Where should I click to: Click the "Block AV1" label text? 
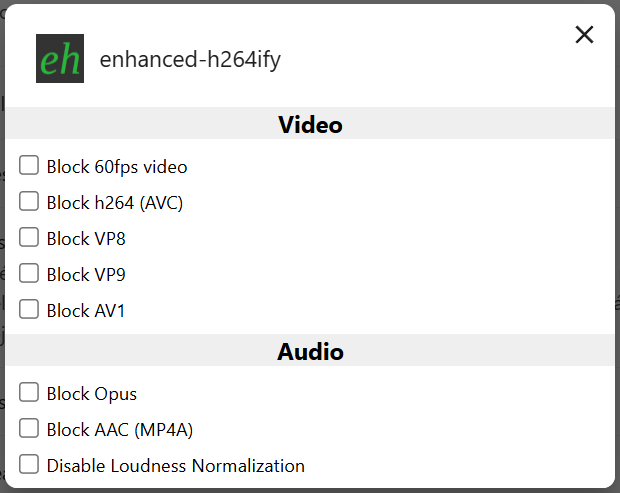click(86, 311)
